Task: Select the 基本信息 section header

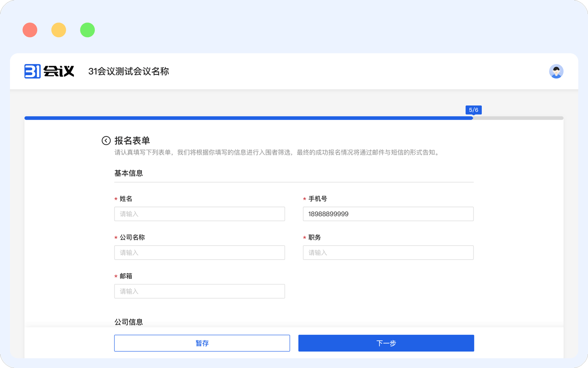Action: (129, 173)
